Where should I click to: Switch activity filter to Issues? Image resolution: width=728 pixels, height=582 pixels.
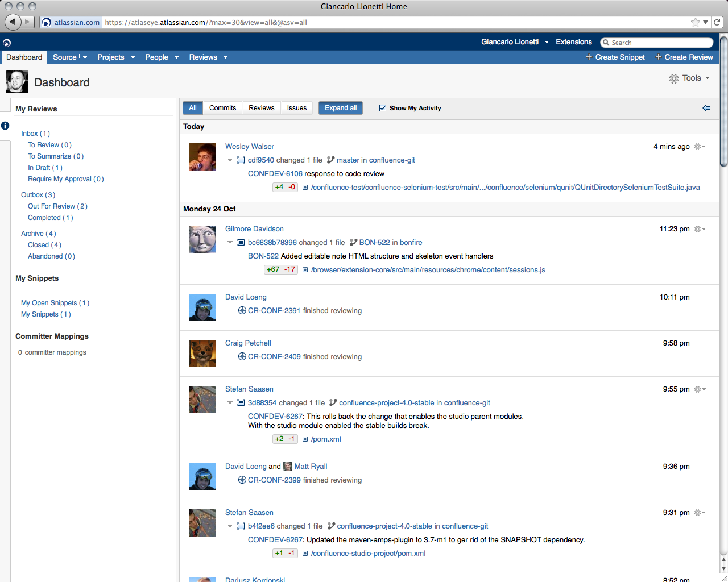[x=297, y=108]
